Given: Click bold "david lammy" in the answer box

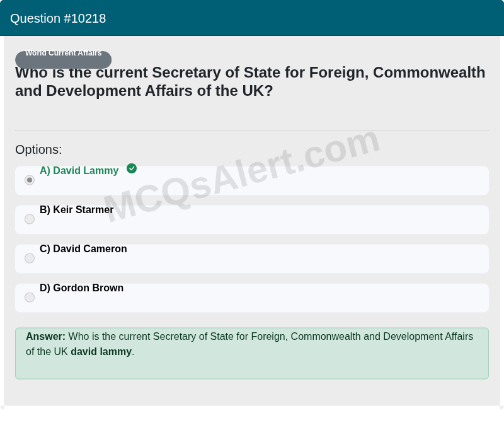Looking at the screenshot, I should [101, 352].
